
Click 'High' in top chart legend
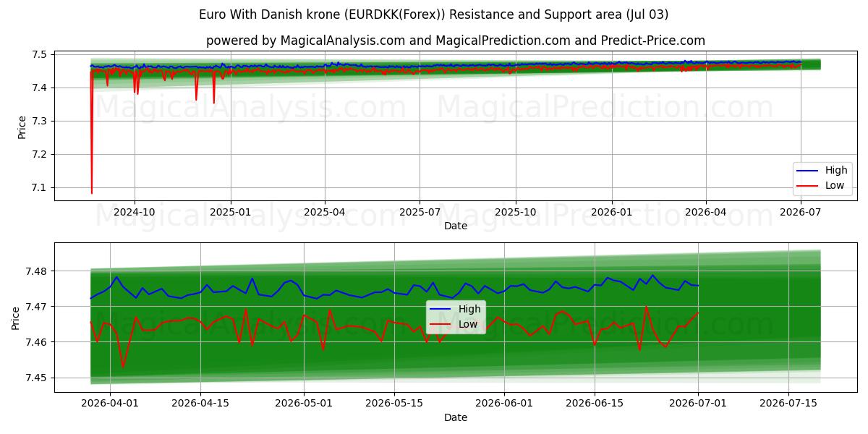(836, 171)
